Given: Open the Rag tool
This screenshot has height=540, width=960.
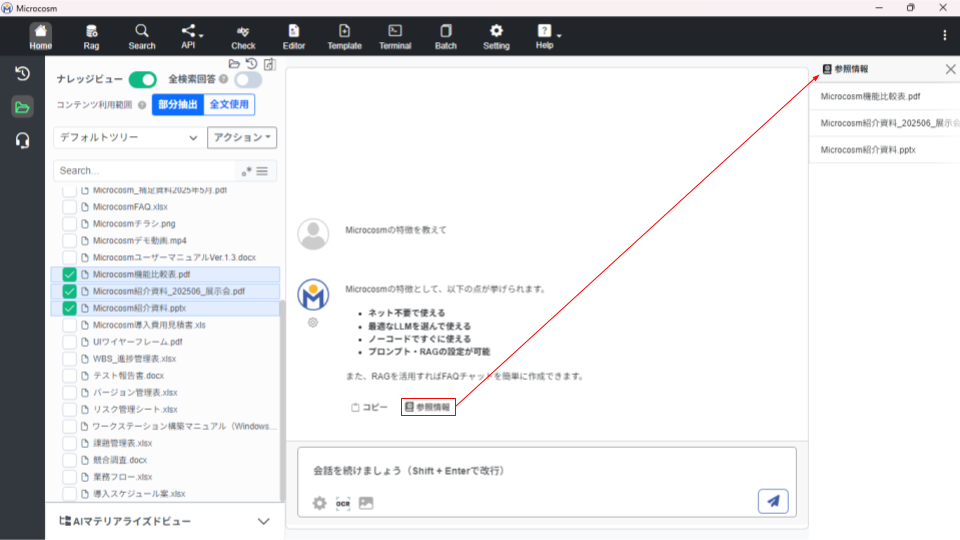Looking at the screenshot, I should tap(91, 37).
